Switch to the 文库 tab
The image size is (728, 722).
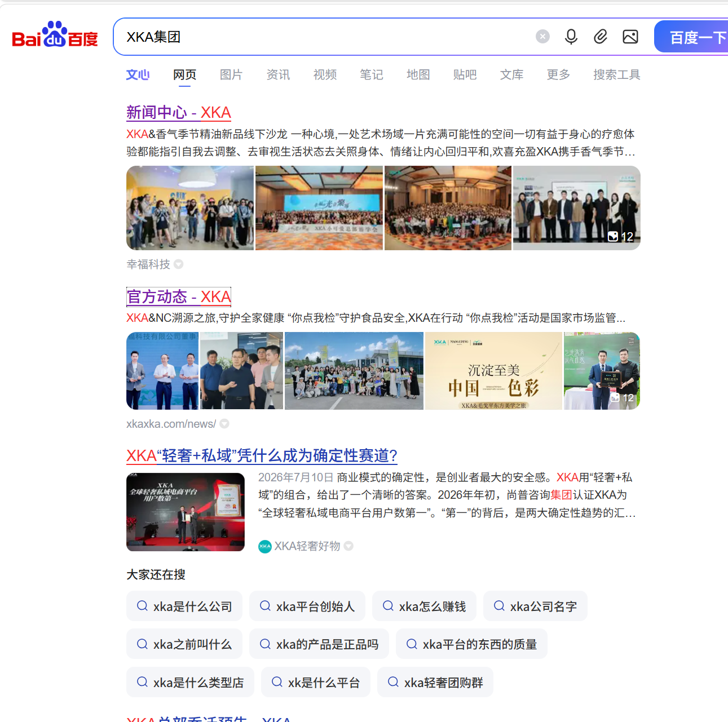pos(511,74)
